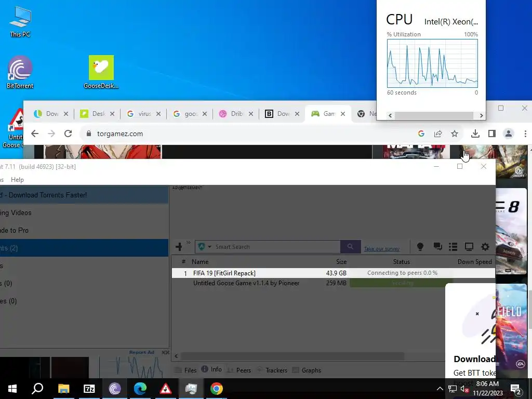
Task: Select GooseDesk desktop icon
Action: [101, 72]
